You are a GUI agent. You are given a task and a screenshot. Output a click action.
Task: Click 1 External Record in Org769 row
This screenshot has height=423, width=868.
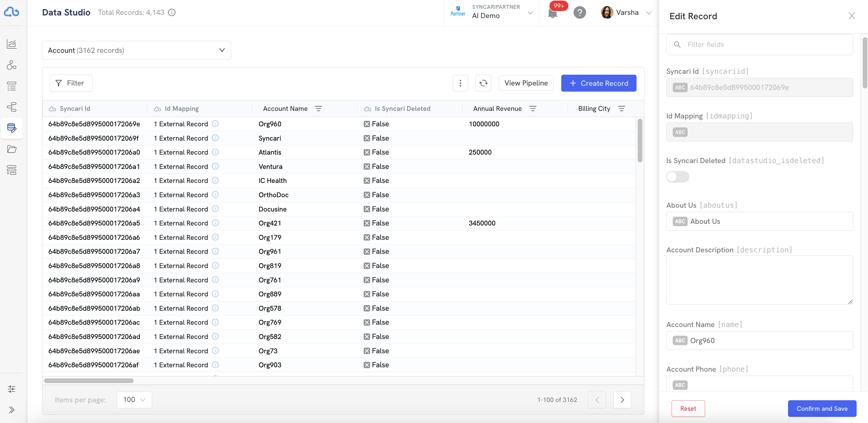coord(181,322)
